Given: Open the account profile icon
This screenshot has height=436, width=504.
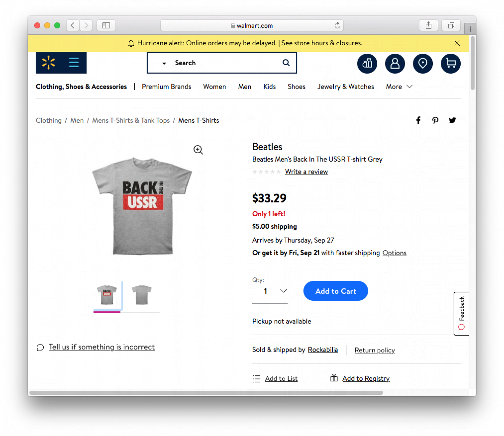Looking at the screenshot, I should pyautogui.click(x=395, y=63).
